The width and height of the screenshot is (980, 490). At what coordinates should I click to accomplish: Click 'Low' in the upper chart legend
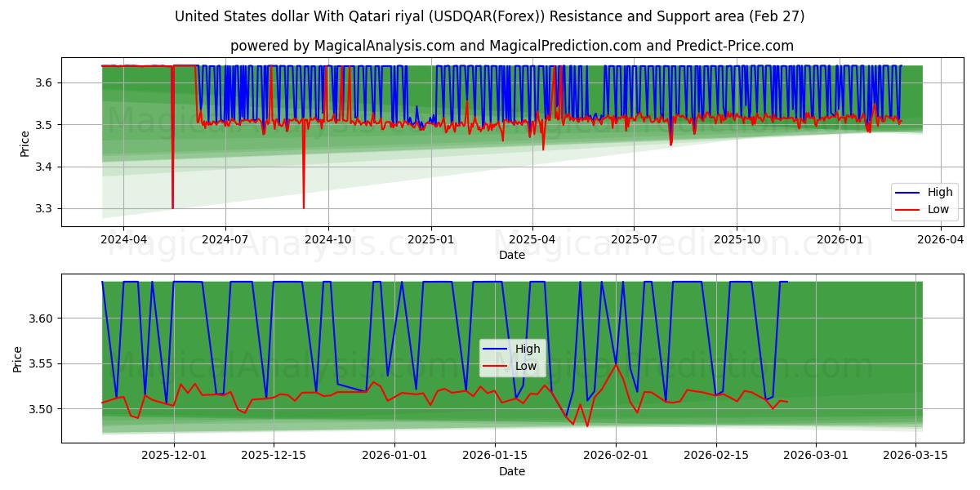tap(938, 209)
